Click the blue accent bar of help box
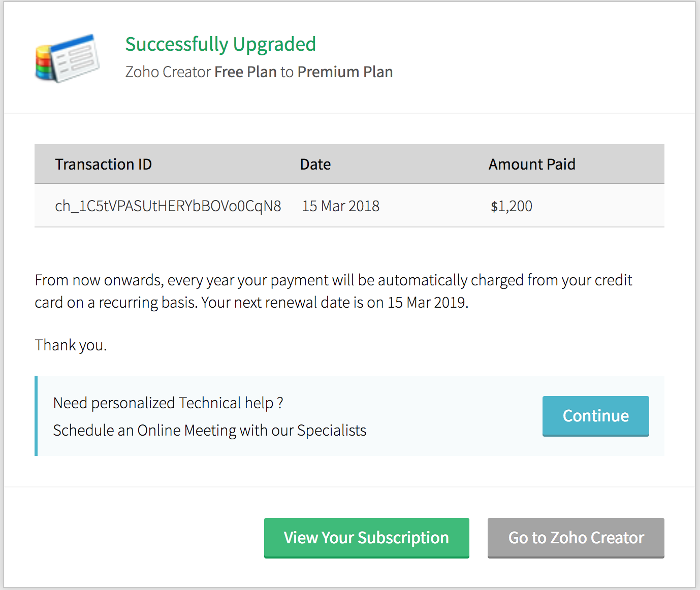 [x=36, y=415]
